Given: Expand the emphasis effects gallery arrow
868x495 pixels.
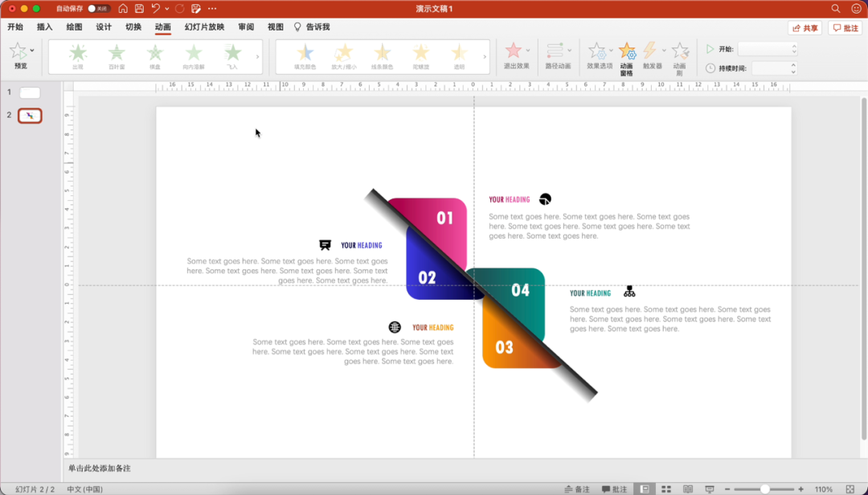Looking at the screenshot, I should coord(484,57).
